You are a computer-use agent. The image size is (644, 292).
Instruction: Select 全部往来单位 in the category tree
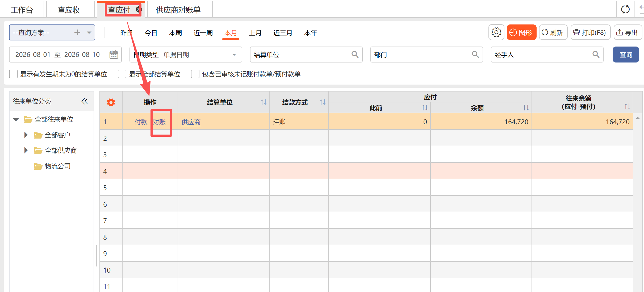pyautogui.click(x=54, y=119)
